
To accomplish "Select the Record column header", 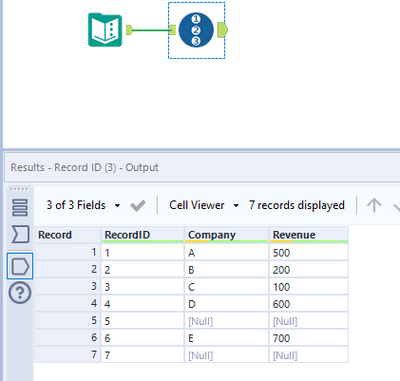I will click(67, 235).
